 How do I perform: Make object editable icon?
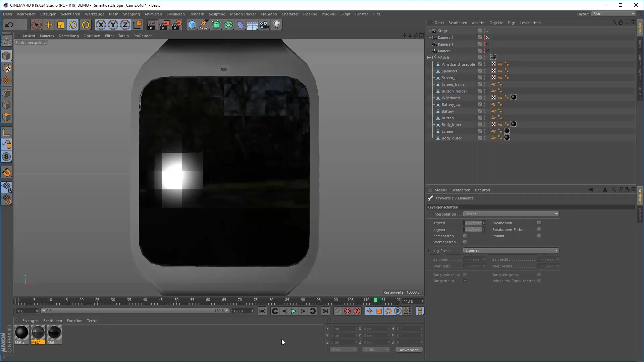pyautogui.click(x=6, y=41)
